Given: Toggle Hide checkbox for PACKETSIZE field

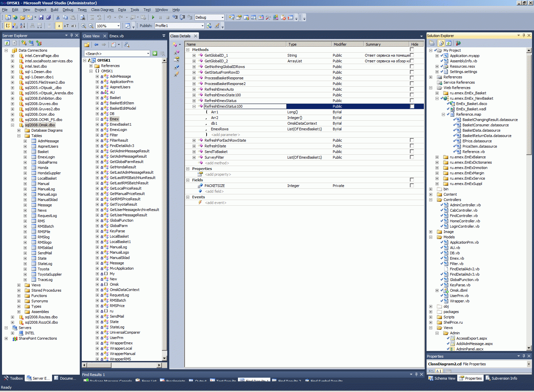Looking at the screenshot, I should click(412, 186).
